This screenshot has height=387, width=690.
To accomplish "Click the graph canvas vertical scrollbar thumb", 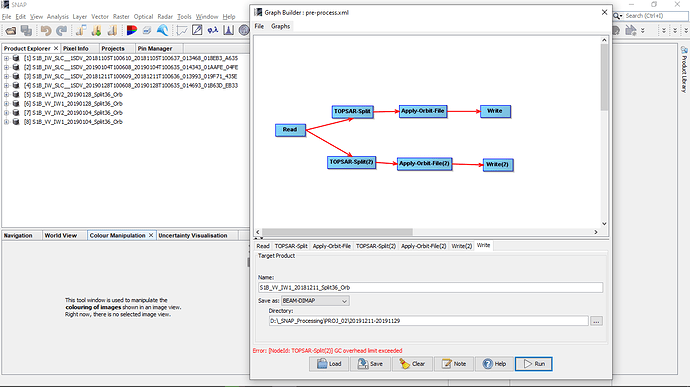I will tap(604, 77).
